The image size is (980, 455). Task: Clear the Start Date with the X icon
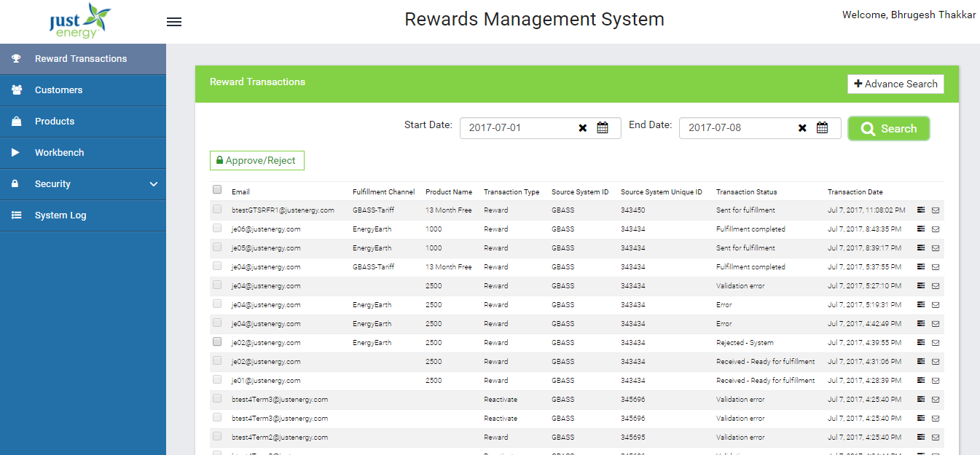[582, 127]
